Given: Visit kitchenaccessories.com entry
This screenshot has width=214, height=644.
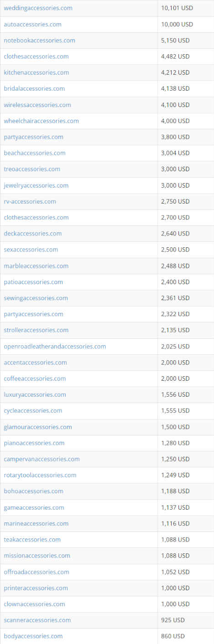Looking at the screenshot, I should click(x=37, y=72).
